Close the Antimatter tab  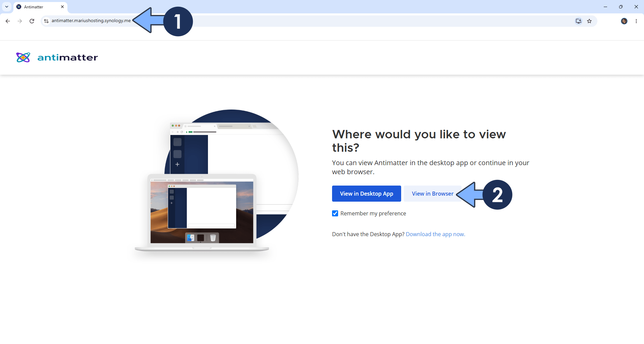pos(62,7)
